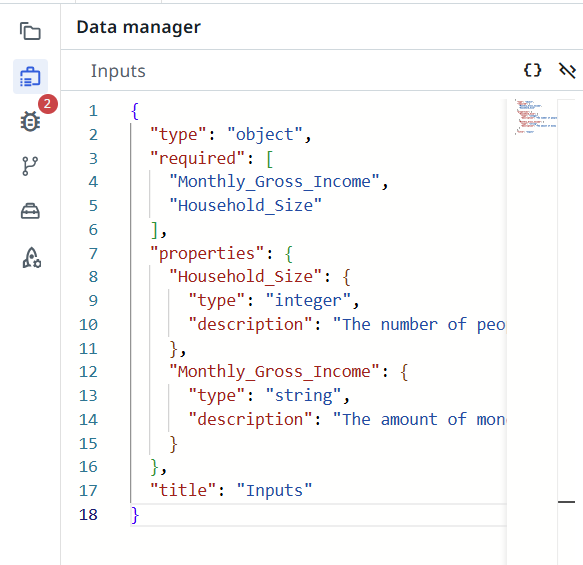Click description "The amount of mon" text
The image size is (583, 565).
419,419
